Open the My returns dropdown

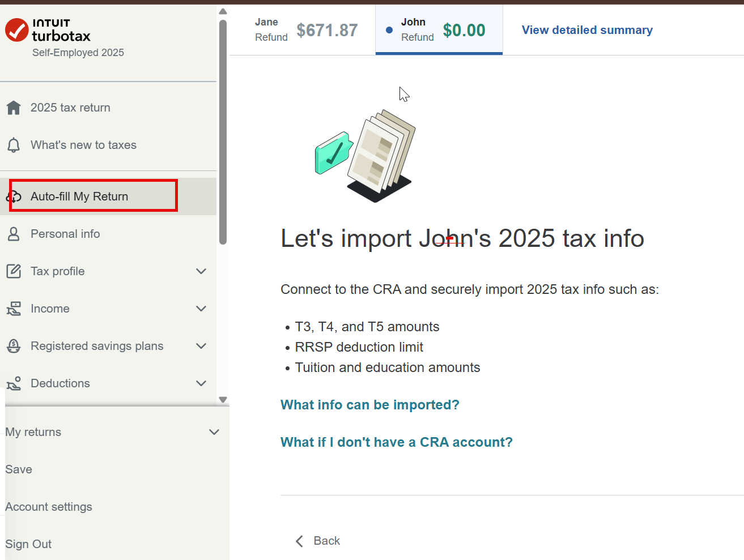tap(214, 432)
